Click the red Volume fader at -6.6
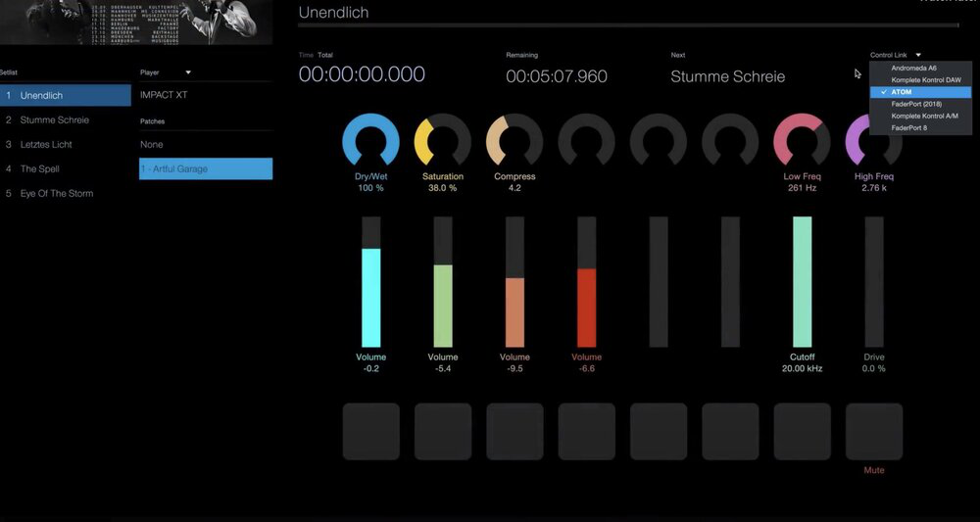Screen dimensions: 980x522 point(586,282)
